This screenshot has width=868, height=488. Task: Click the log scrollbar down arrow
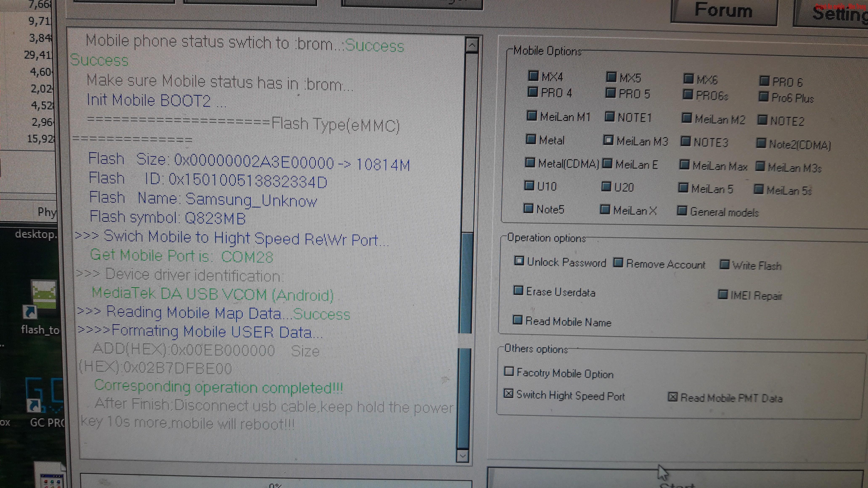click(x=462, y=456)
